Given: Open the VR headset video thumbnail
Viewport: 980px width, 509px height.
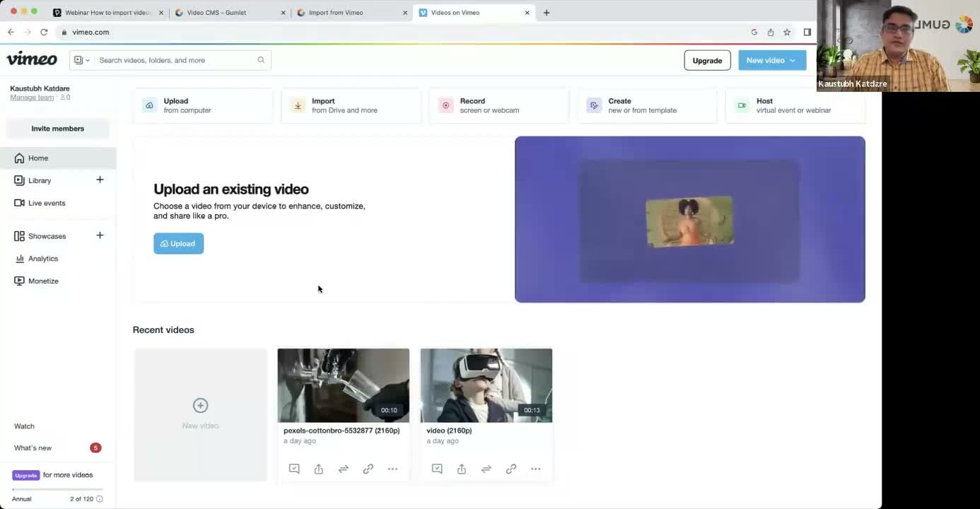Looking at the screenshot, I should [486, 385].
